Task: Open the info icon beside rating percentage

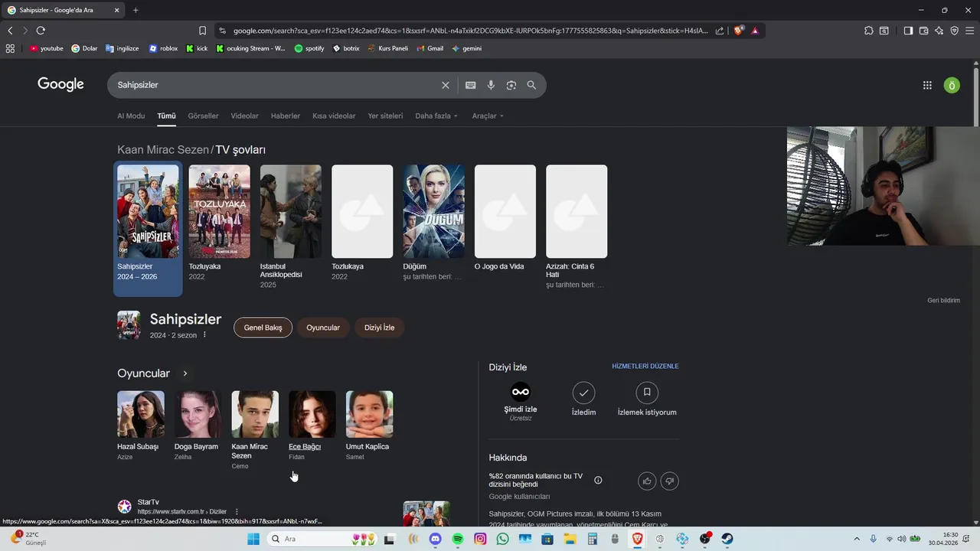Action: [x=598, y=481]
